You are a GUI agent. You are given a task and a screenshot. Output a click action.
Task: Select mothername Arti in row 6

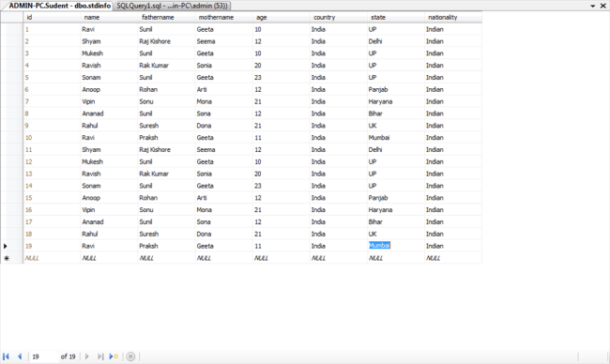click(x=223, y=89)
